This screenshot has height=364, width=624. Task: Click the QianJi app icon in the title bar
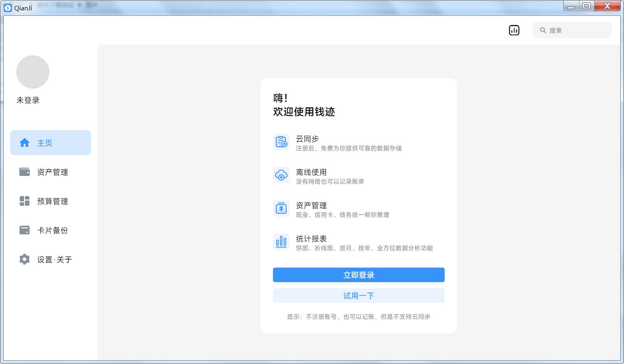click(x=8, y=7)
